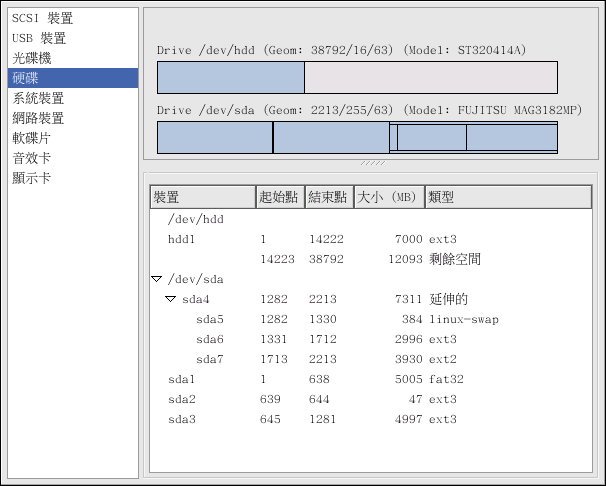Open the 音效卡 category

pos(32,158)
